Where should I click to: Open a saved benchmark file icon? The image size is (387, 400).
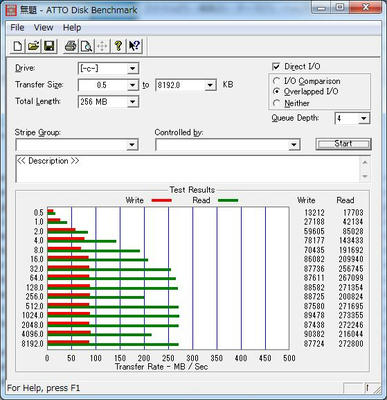(33, 46)
